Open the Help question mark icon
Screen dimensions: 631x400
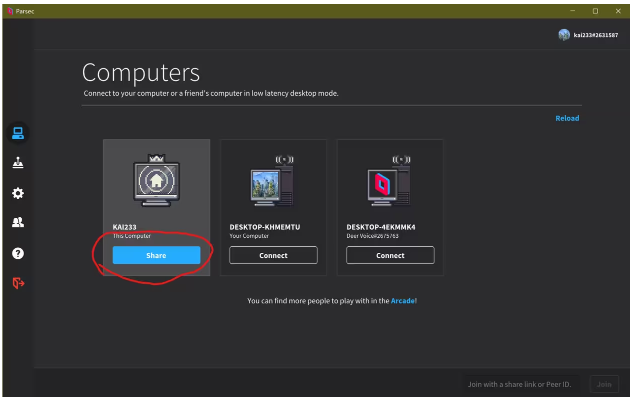18,253
